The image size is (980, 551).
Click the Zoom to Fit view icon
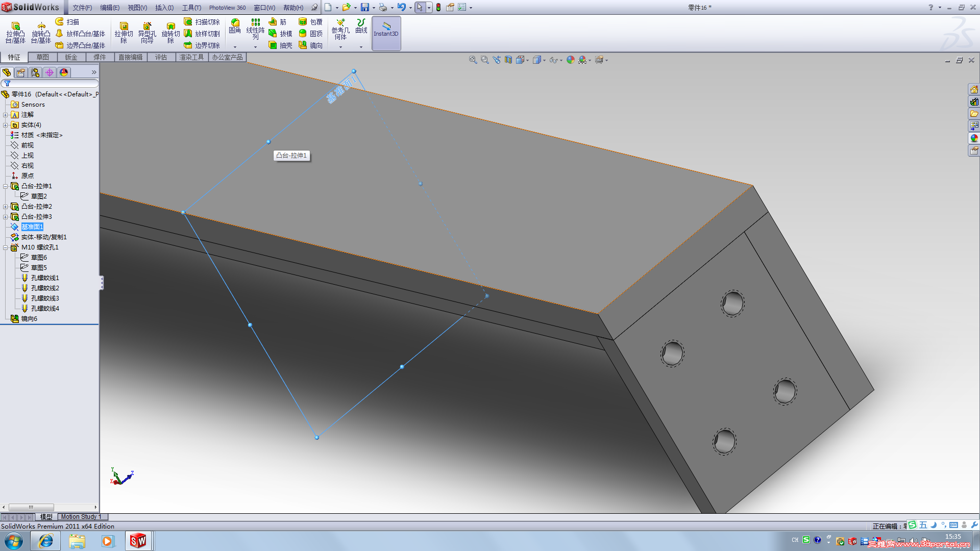click(x=473, y=60)
